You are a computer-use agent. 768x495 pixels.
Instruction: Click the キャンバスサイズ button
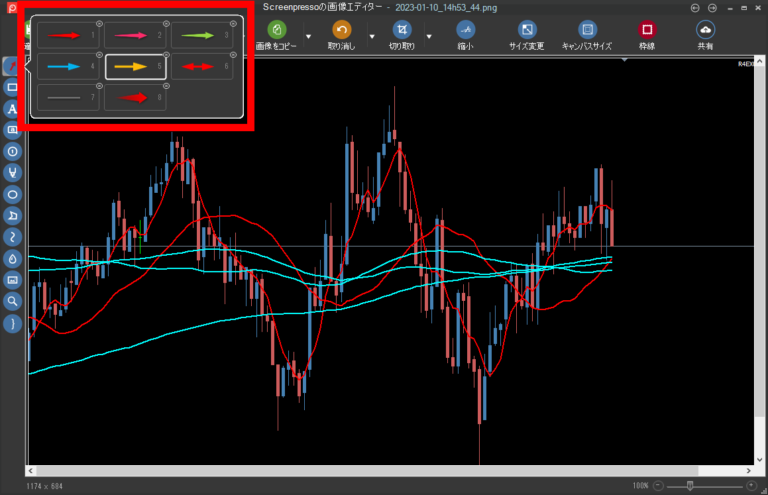tap(587, 30)
